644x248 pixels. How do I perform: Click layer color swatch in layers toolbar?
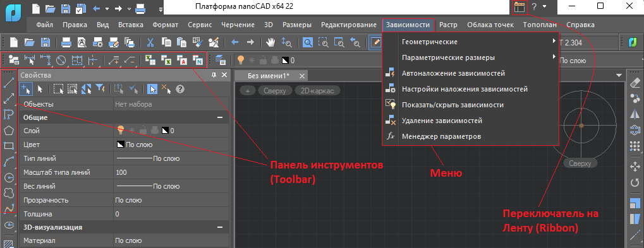286,61
